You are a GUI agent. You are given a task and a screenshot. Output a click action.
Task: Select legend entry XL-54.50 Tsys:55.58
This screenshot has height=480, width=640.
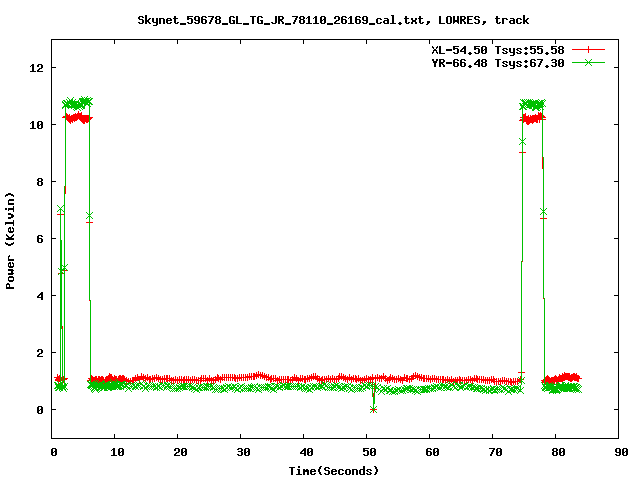pyautogui.click(x=498, y=50)
